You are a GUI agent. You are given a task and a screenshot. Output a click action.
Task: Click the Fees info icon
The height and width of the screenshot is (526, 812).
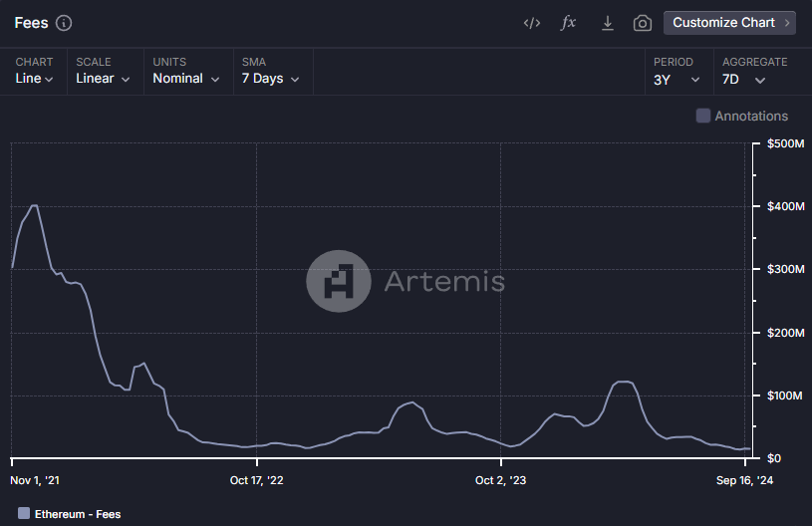tap(64, 23)
